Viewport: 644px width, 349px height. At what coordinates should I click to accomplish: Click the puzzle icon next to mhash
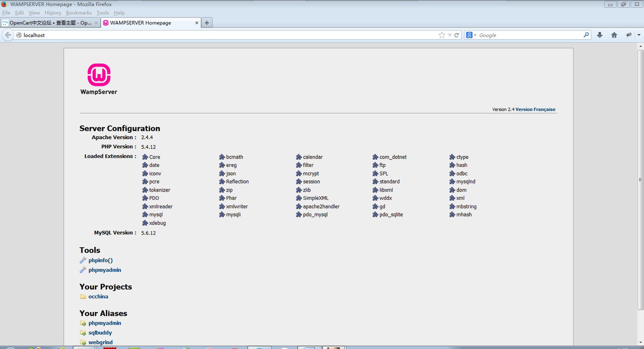(452, 214)
